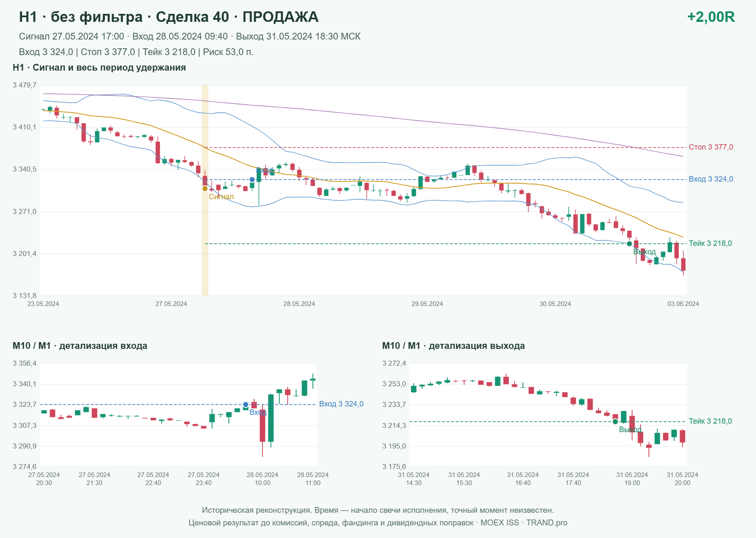This screenshot has width=756, height=538.
Task: Click the orange Сигнал marker dot
Action: 205,188
